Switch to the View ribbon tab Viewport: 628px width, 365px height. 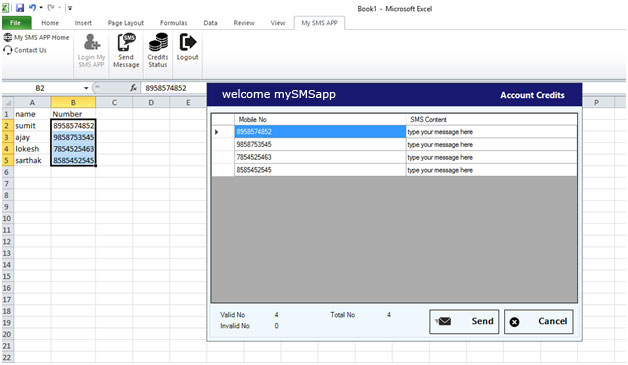pyautogui.click(x=278, y=23)
